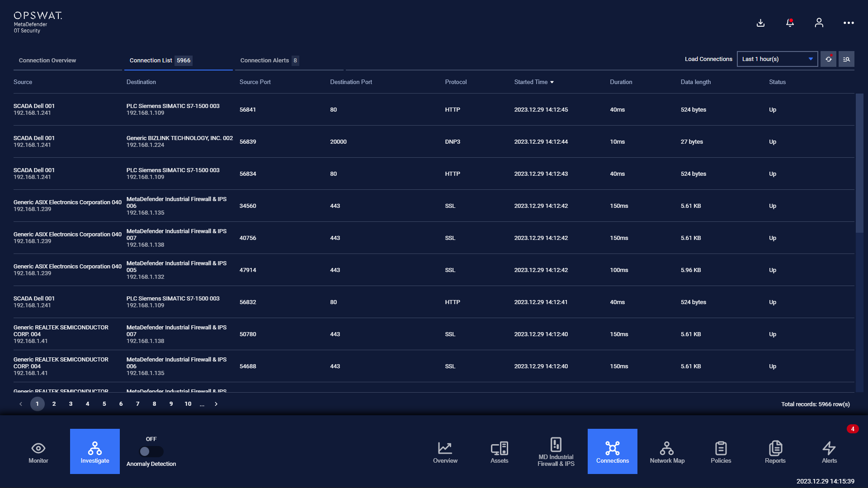Open the Connections page
868x488 pixels.
613,451
